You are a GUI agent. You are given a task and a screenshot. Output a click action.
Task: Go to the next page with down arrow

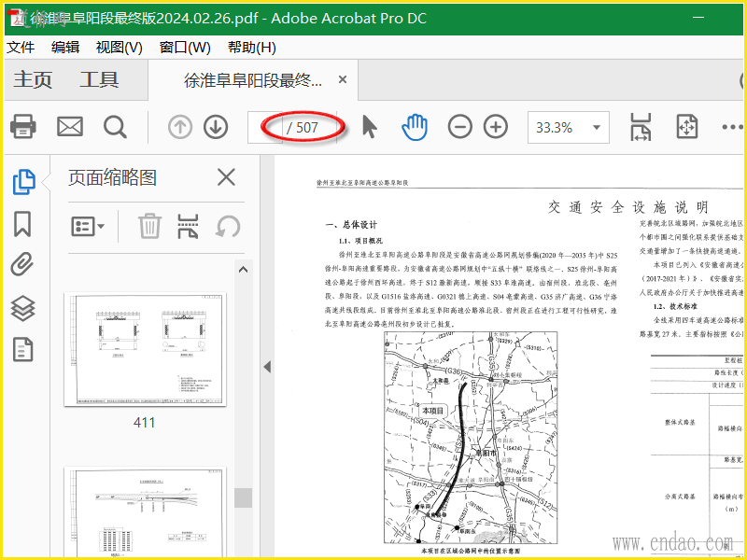216,127
